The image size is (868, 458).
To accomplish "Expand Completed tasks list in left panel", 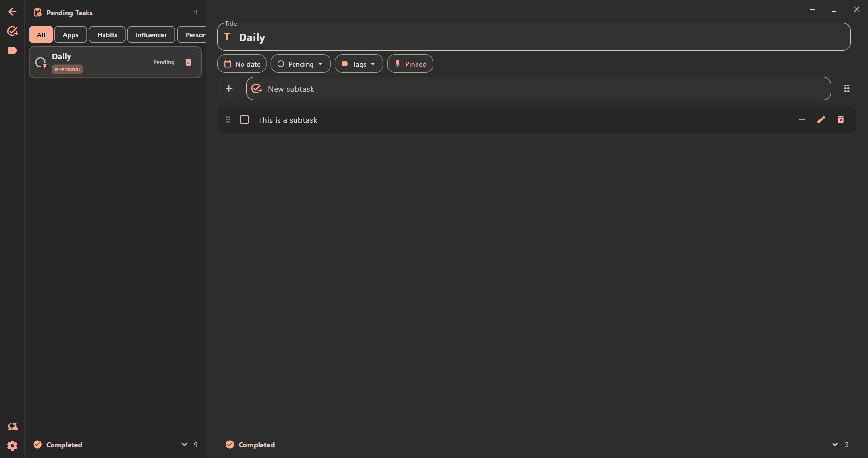I will pyautogui.click(x=184, y=444).
